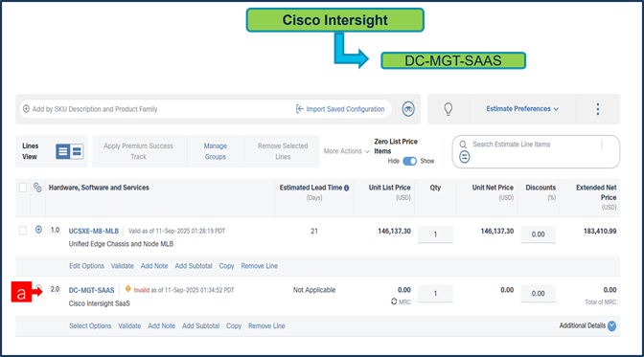Click the 183,410.99 extended net price

pyautogui.click(x=600, y=231)
